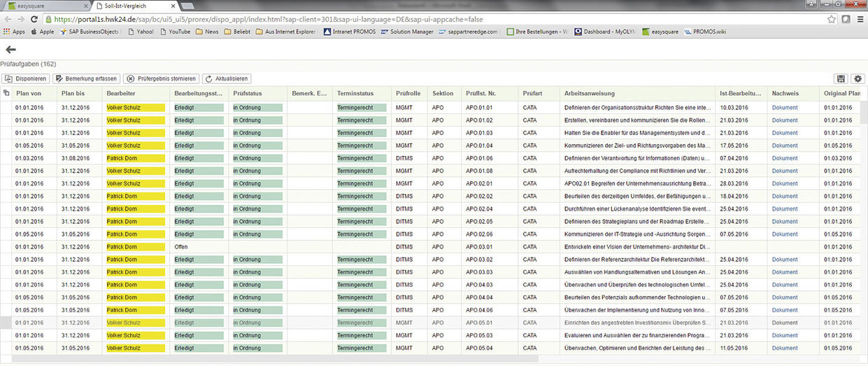Click the Bemerkung erfassen button
Screen dimensions: 868x366
pos(86,79)
